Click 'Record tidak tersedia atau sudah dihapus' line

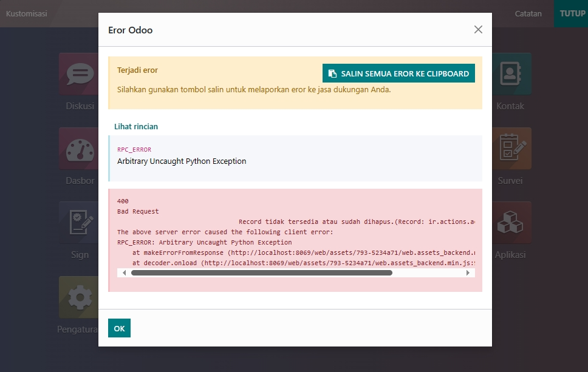pyautogui.click(x=357, y=222)
